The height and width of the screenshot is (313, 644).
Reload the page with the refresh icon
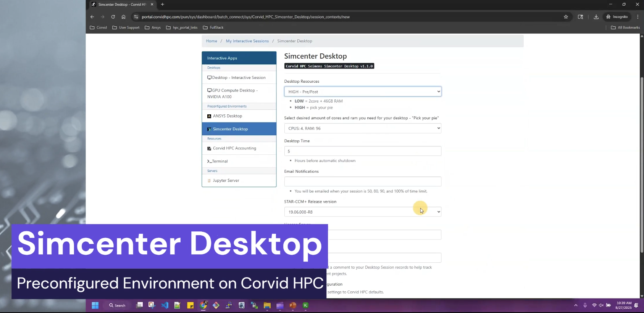tap(113, 17)
